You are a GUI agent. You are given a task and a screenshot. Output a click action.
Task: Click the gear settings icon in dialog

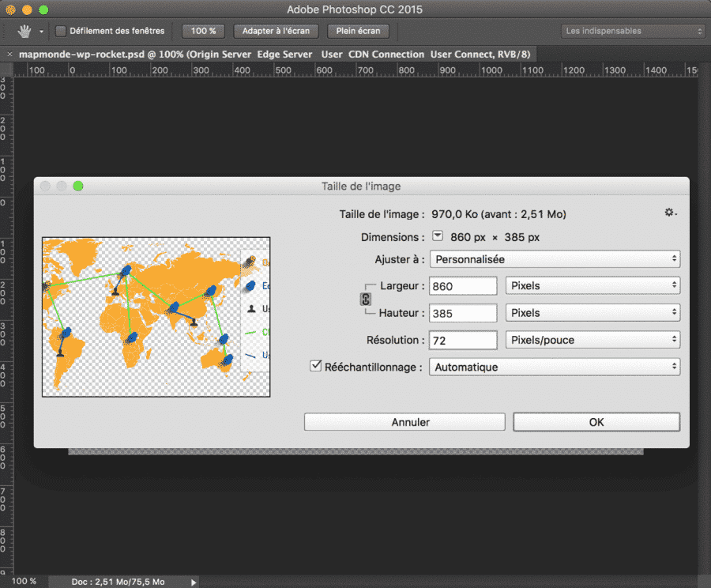[x=671, y=213]
